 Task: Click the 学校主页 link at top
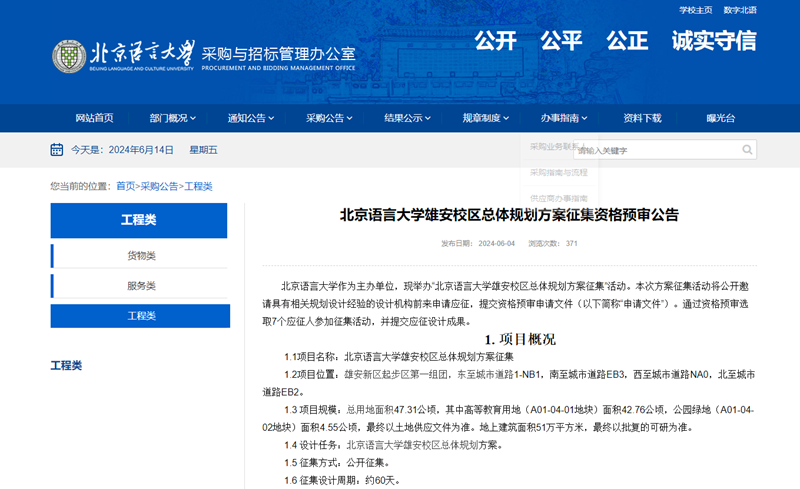(x=695, y=10)
